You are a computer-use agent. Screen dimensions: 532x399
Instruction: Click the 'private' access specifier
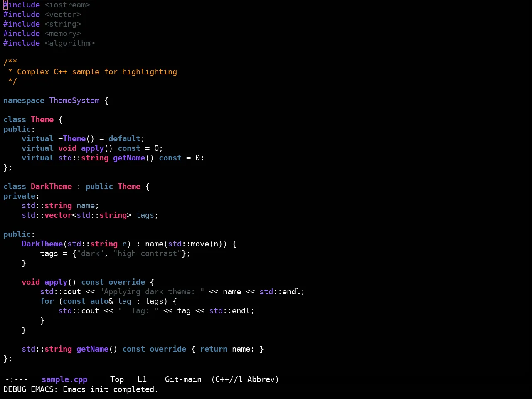click(x=19, y=196)
